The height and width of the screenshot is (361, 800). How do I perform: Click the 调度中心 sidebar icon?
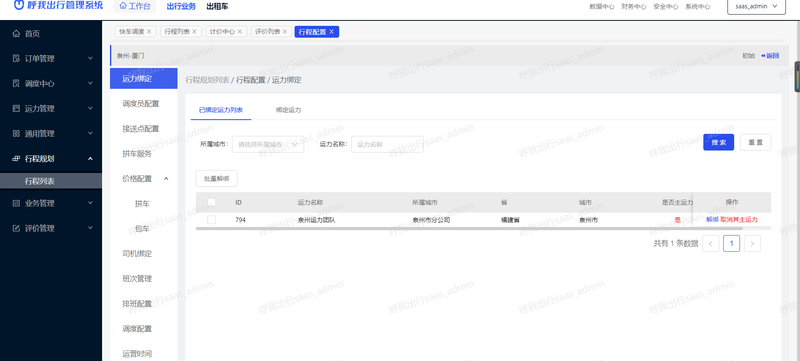[x=16, y=84]
